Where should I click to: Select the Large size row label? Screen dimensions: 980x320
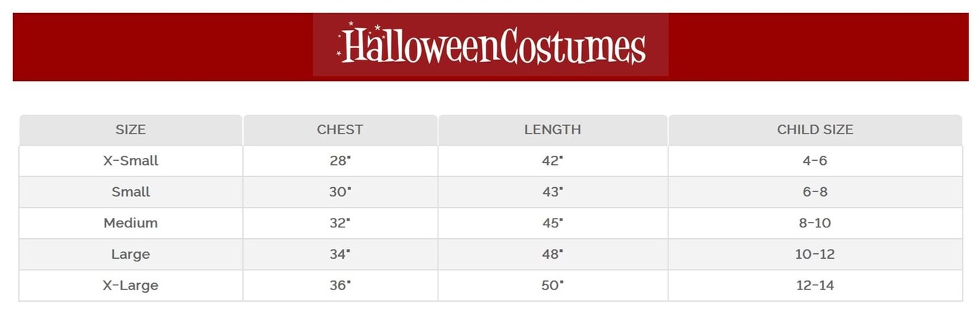131,254
